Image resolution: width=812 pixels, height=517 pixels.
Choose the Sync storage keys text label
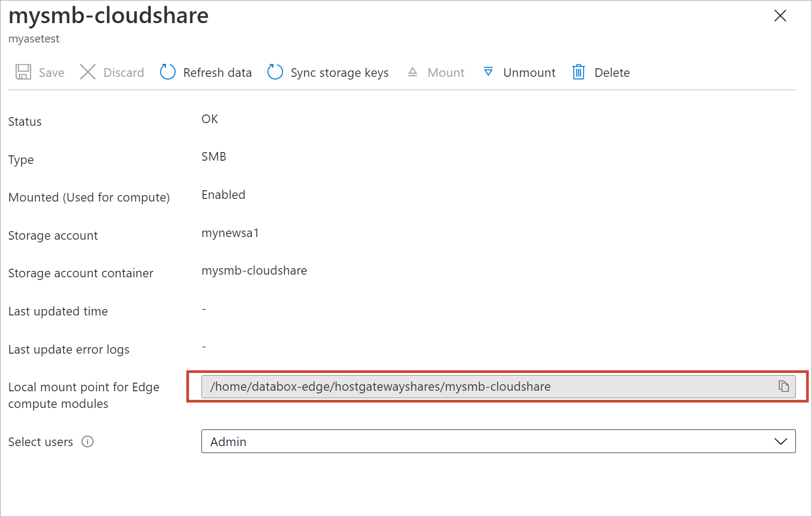point(339,73)
